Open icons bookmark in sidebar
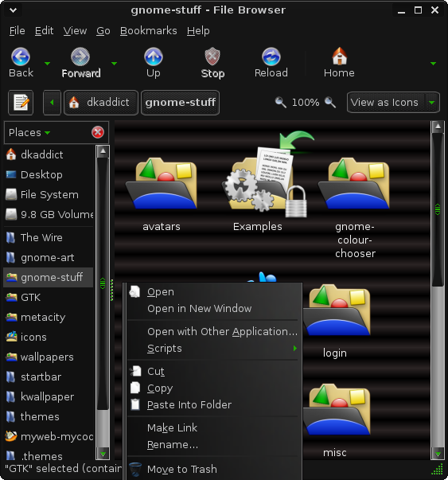Image resolution: width=448 pixels, height=480 pixels. tap(49, 337)
